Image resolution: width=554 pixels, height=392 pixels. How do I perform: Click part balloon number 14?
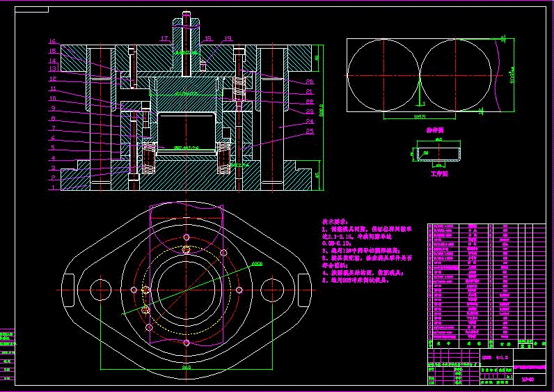point(53,61)
